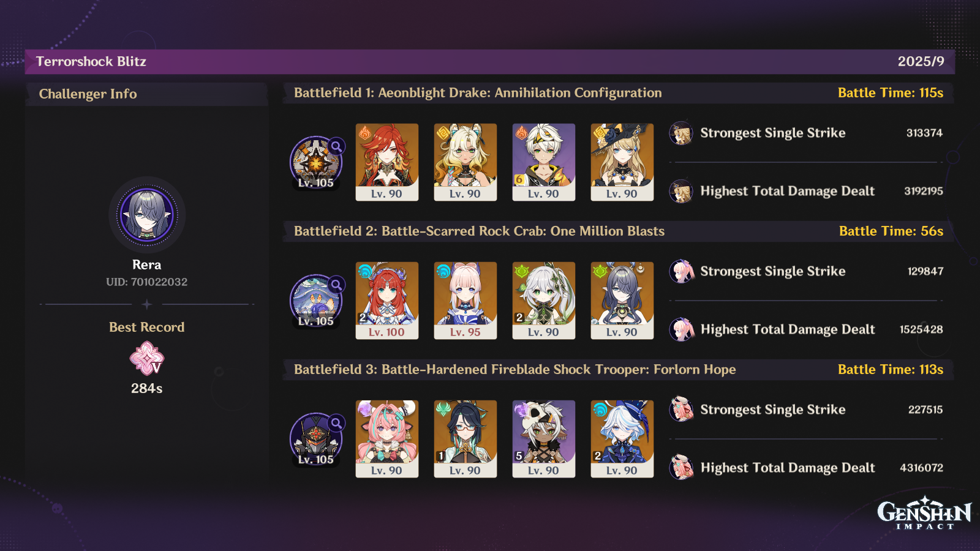Select the witch-hat Geo character in Battlefield 1
This screenshot has height=551, width=980.
click(x=622, y=162)
